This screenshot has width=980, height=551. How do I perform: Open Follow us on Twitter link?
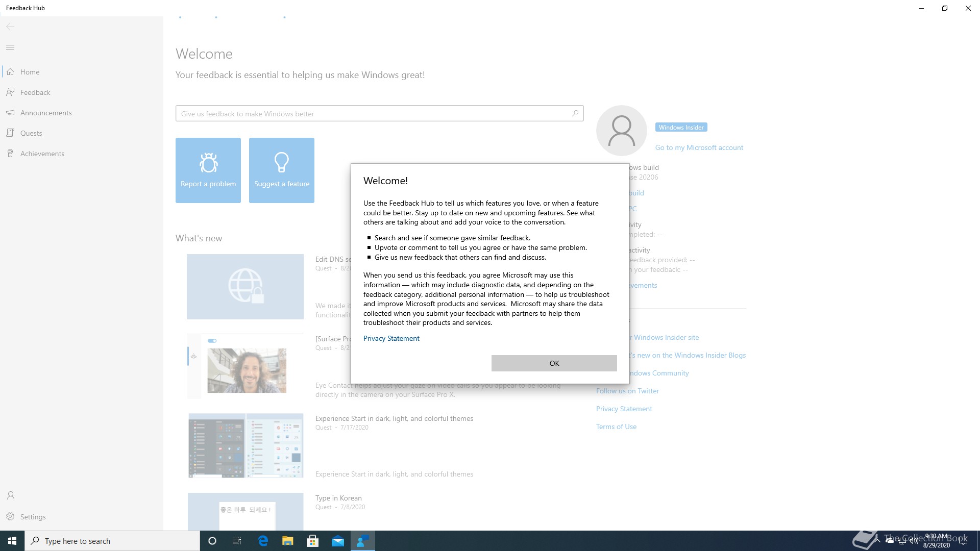[x=627, y=391]
